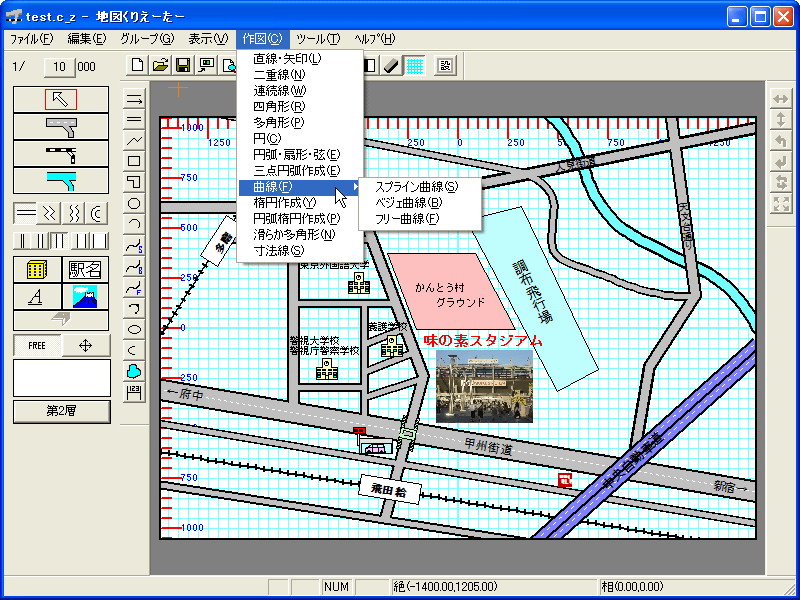This screenshot has width=800, height=600.
Task: Toggle the FREE mode button
Action: pyautogui.click(x=37, y=345)
